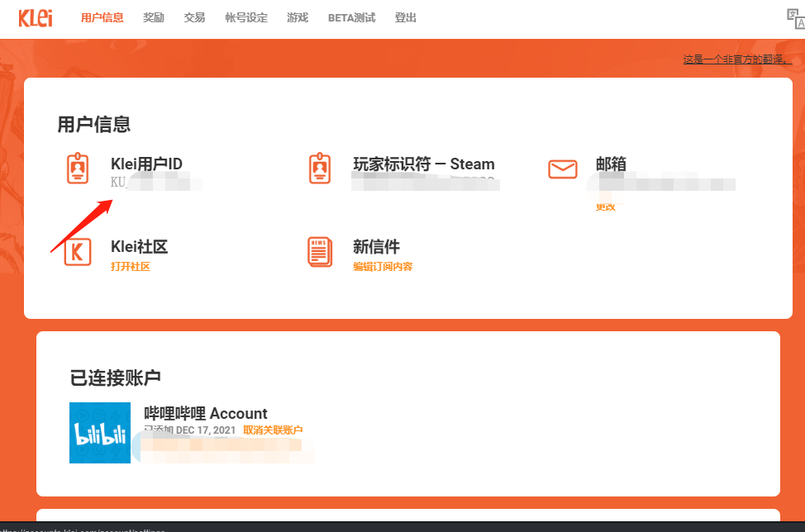Go to the 交易 page
The height and width of the screenshot is (532, 805).
pyautogui.click(x=194, y=18)
